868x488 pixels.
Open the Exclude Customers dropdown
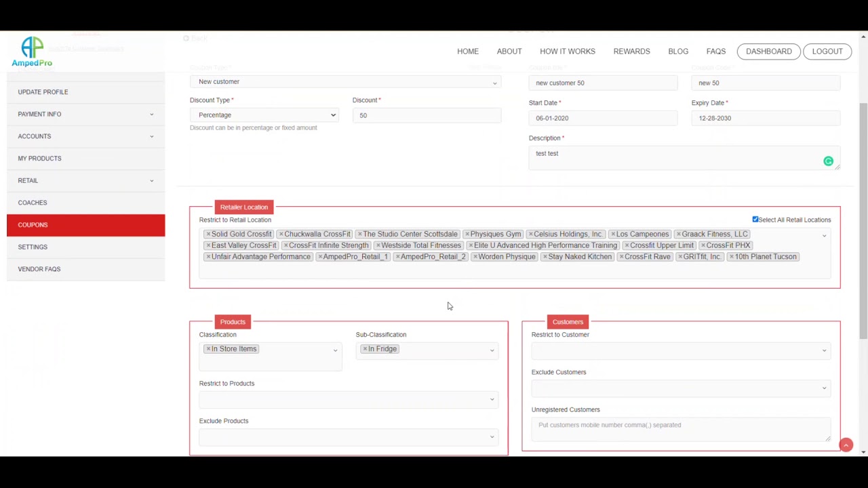pyautogui.click(x=681, y=388)
